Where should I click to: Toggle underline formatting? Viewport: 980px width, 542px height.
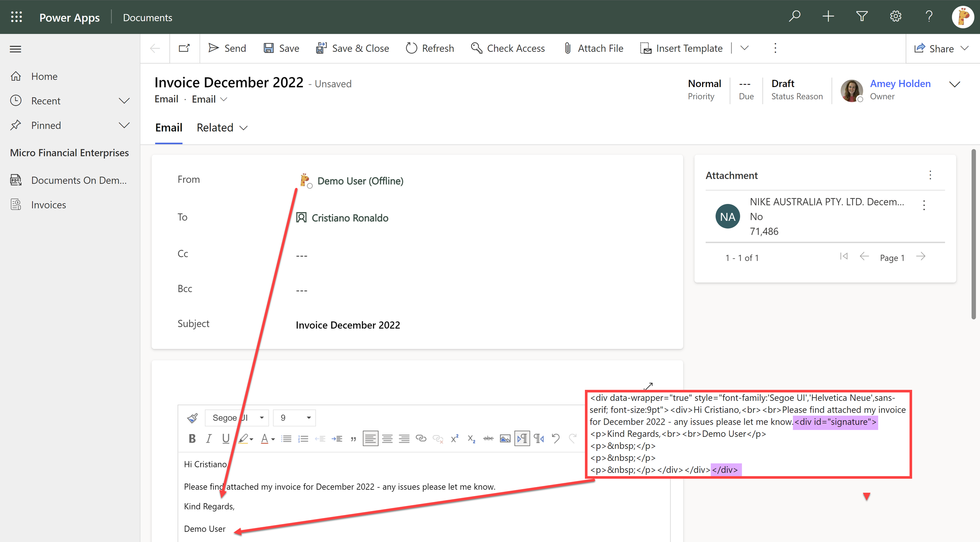(225, 438)
